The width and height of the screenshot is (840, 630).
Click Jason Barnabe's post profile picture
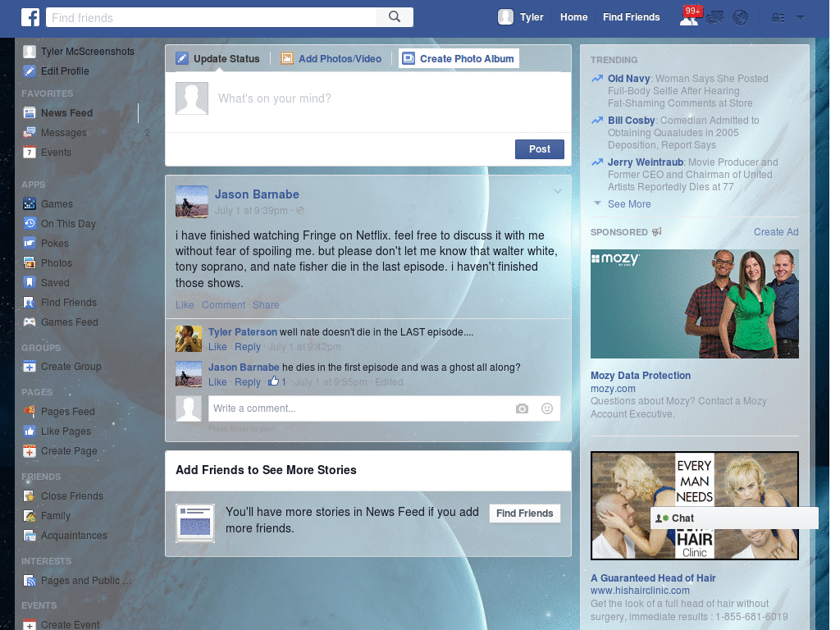click(x=192, y=202)
